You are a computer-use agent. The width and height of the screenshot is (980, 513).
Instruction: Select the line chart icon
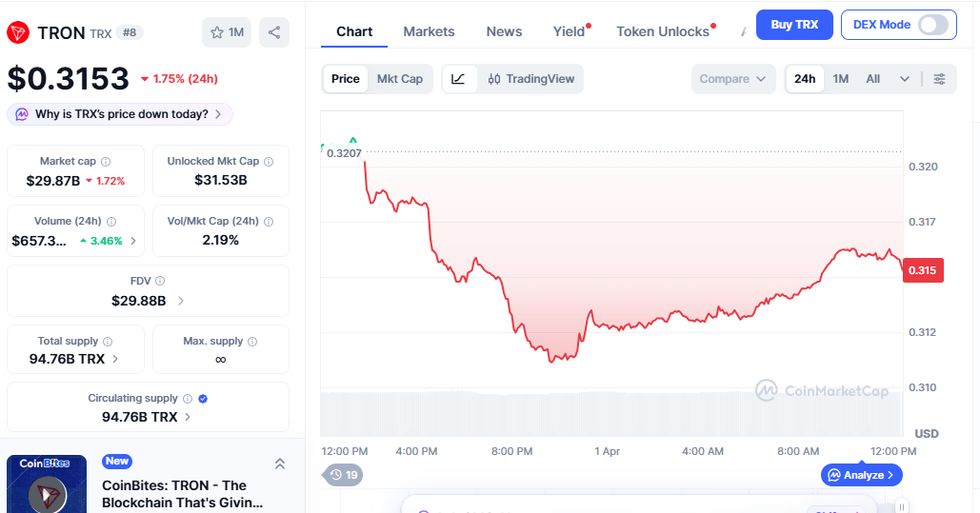point(458,79)
